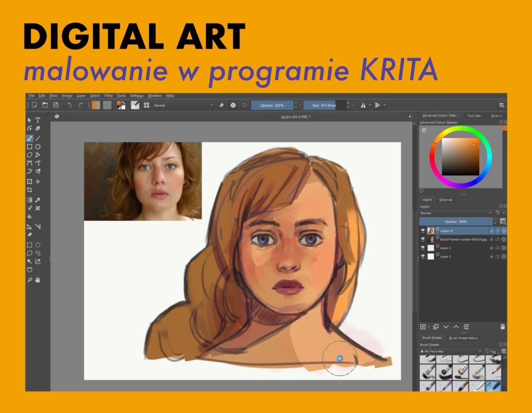Activate the Pan hand tool
Screen dimensions: 532x413
pyautogui.click(x=38, y=280)
